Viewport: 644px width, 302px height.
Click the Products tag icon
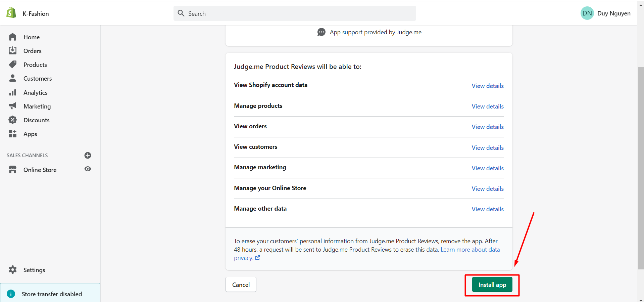point(13,64)
